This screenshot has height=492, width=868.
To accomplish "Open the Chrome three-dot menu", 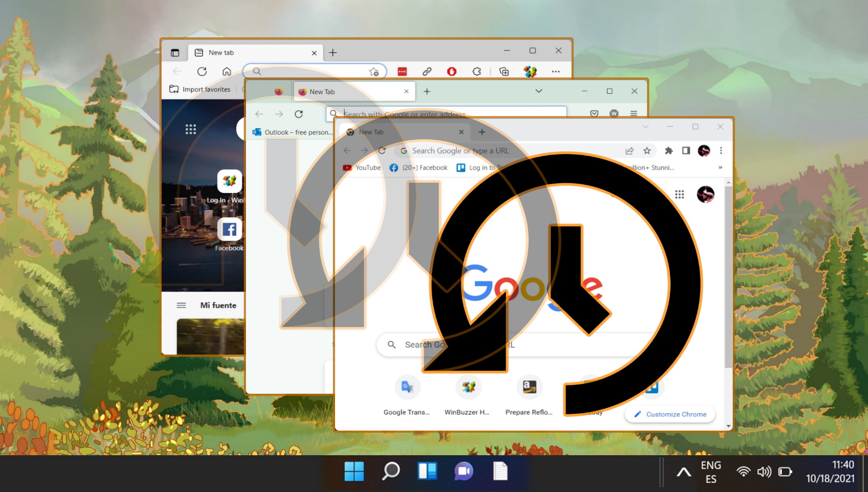I will point(721,151).
